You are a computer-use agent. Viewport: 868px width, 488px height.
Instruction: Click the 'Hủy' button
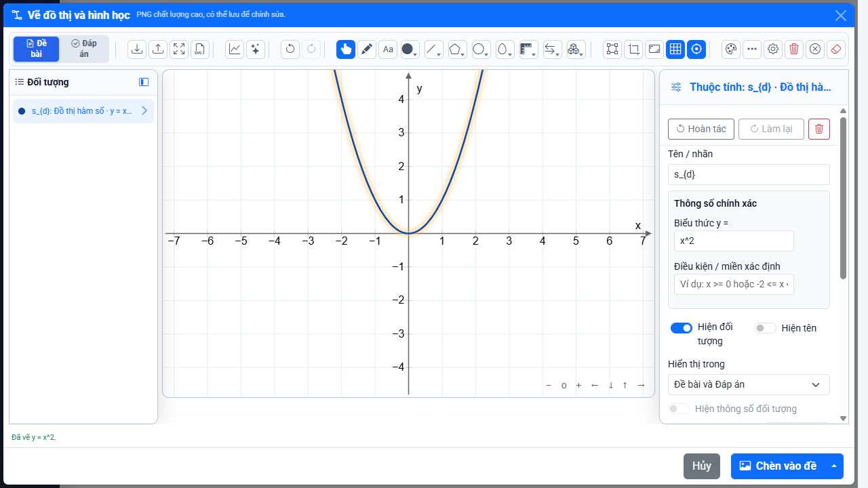click(702, 466)
